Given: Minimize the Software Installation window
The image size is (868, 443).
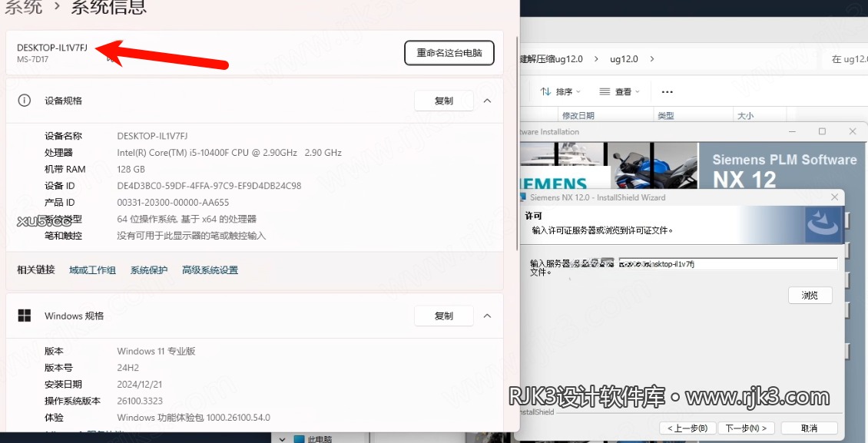Looking at the screenshot, I should [792, 131].
